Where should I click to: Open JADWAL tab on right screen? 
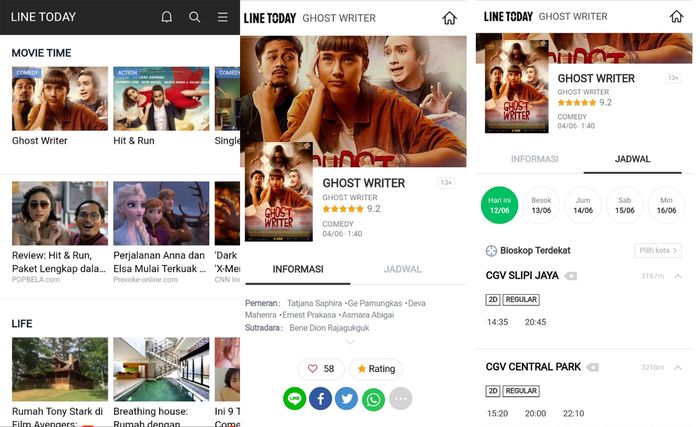[x=633, y=159]
